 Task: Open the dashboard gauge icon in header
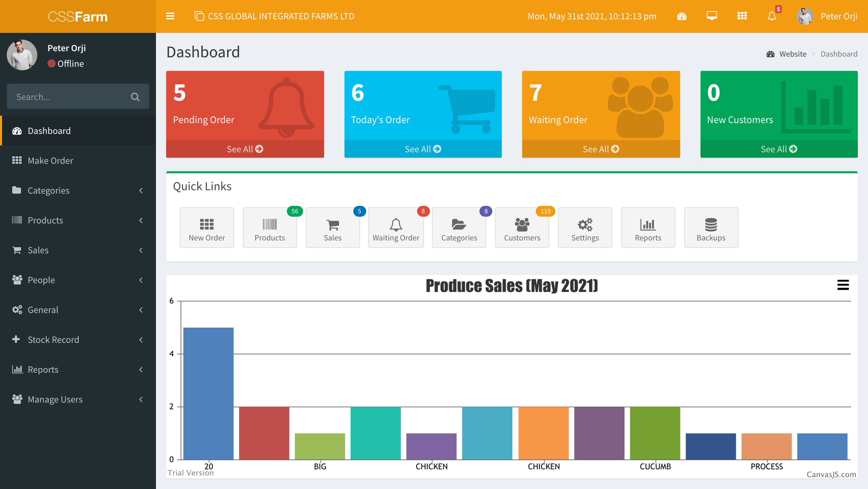point(682,16)
